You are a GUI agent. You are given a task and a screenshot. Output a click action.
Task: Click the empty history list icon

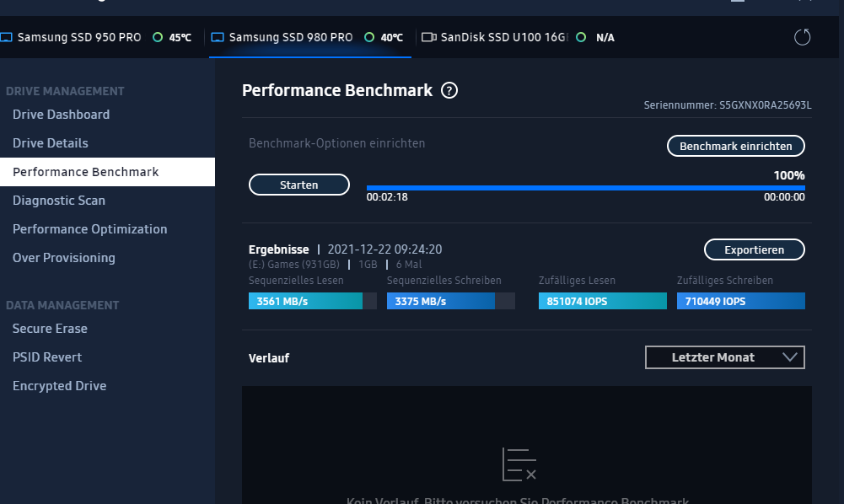(519, 464)
